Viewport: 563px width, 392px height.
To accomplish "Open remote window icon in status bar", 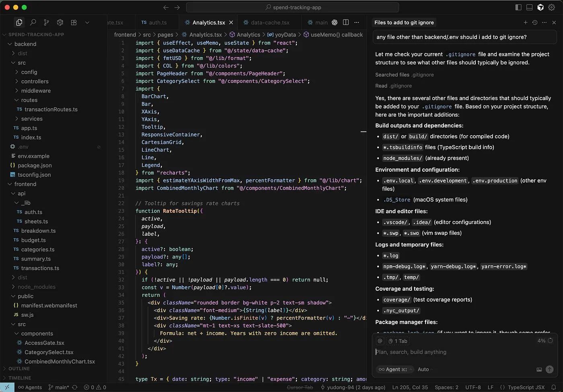I will [7, 387].
